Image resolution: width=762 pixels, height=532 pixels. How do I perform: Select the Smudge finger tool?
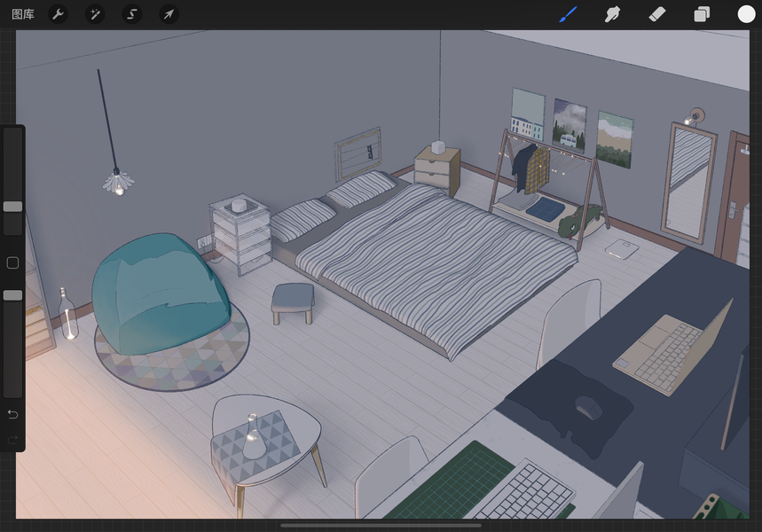point(612,14)
